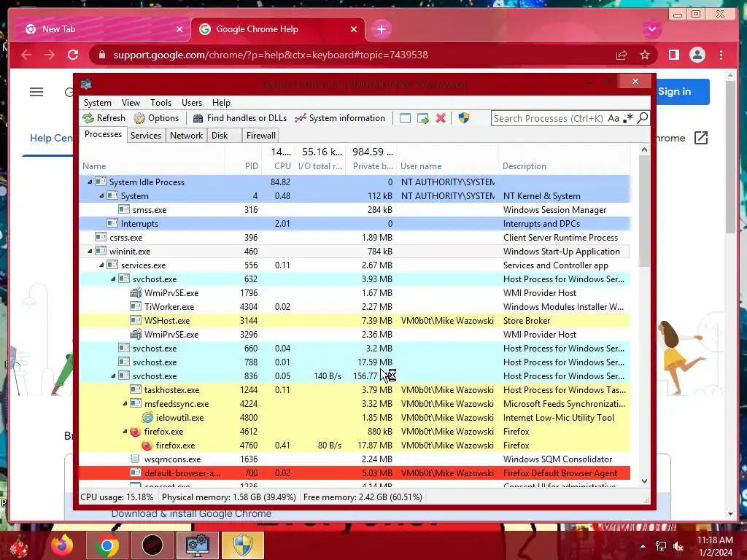Bookmark this page with star icon
This screenshot has width=747, height=560.
pyautogui.click(x=645, y=55)
